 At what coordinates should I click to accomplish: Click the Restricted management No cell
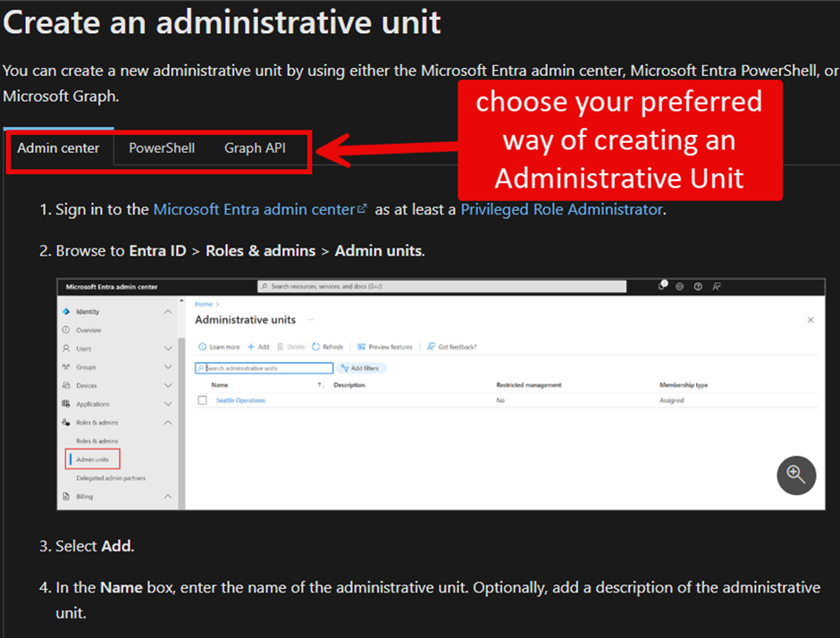tap(500, 400)
